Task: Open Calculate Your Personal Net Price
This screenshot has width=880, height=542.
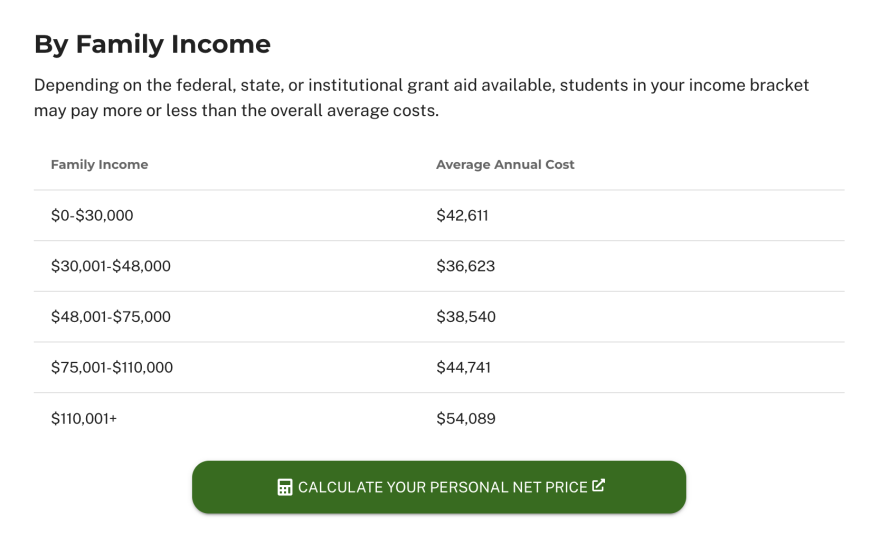Action: pyautogui.click(x=440, y=487)
